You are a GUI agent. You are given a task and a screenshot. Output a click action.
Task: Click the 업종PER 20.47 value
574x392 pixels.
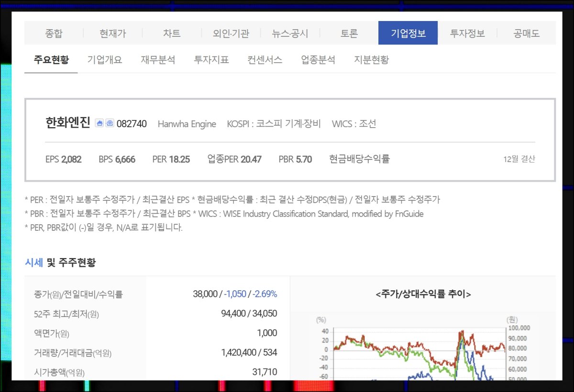(x=234, y=159)
